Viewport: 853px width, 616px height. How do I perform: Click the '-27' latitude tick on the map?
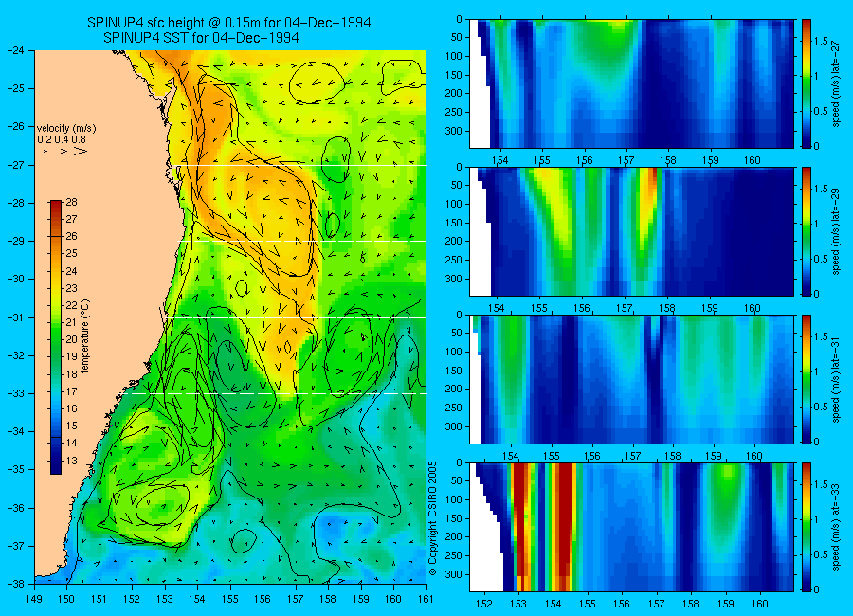tap(15, 164)
